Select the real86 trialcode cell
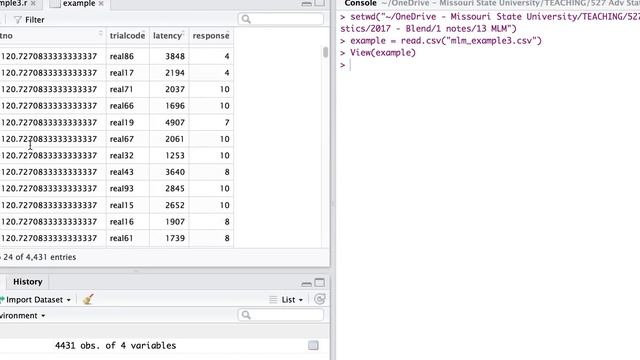640x360 pixels. tap(128, 56)
